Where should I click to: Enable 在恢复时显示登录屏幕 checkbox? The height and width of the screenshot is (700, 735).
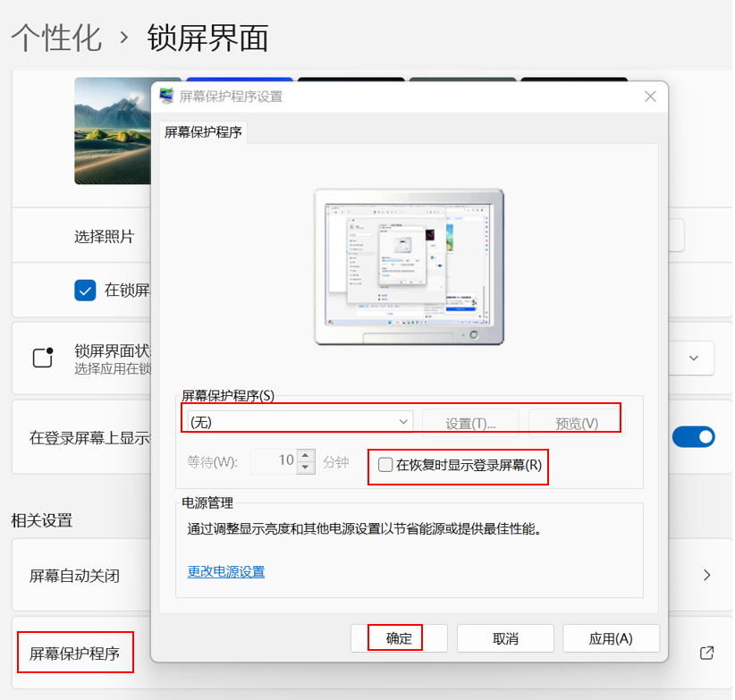[x=385, y=464]
